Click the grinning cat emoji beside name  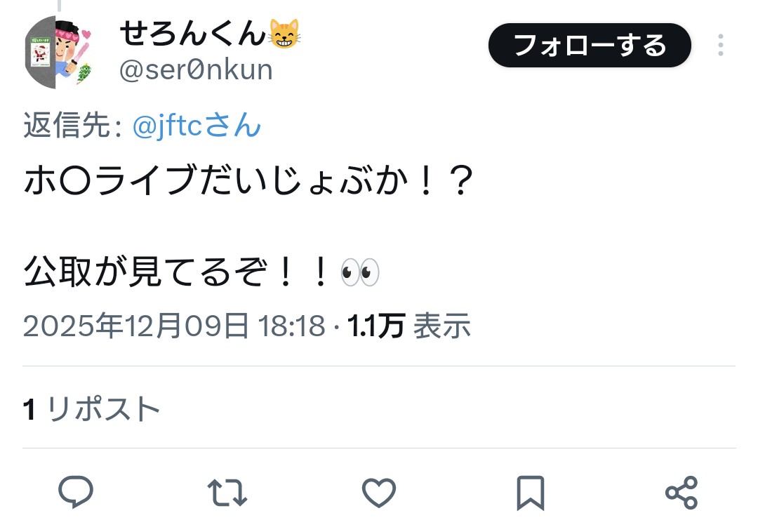pyautogui.click(x=285, y=34)
